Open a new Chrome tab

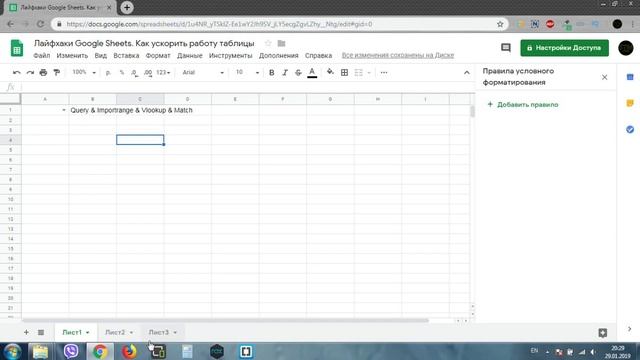(127, 8)
